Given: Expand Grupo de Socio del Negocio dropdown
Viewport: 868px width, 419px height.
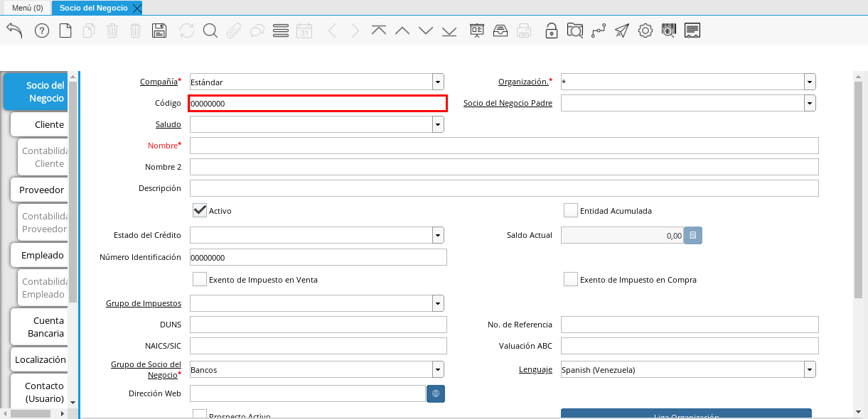Looking at the screenshot, I should tap(438, 369).
